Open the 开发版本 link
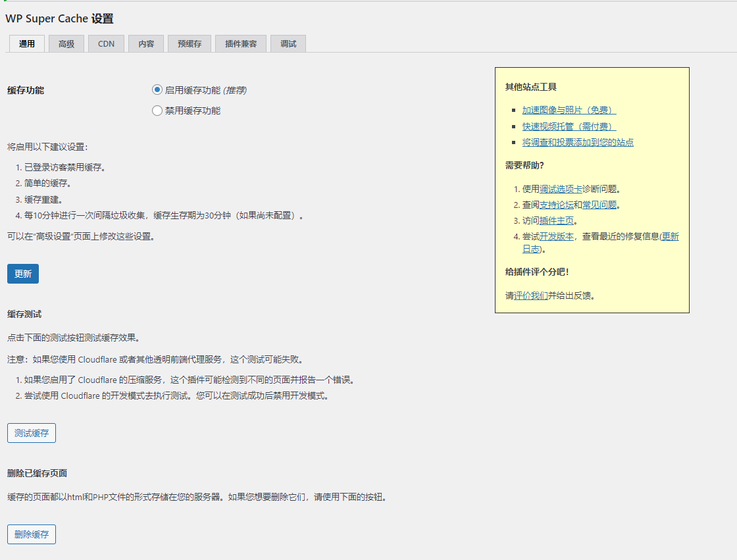 pos(557,236)
